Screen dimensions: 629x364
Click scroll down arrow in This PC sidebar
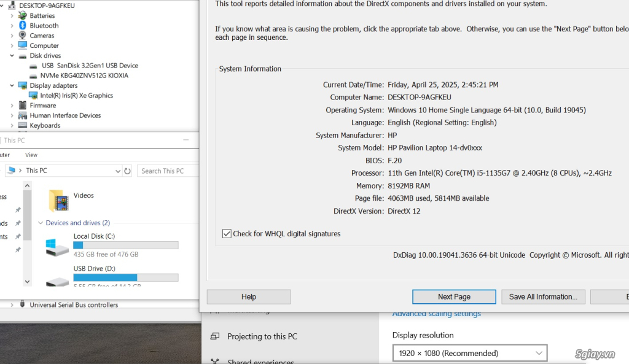(x=27, y=281)
